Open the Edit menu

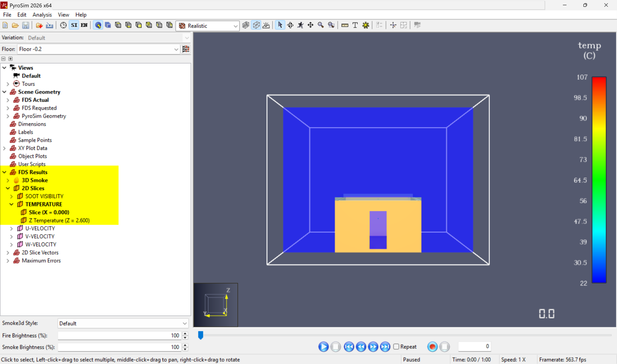pyautogui.click(x=22, y=15)
